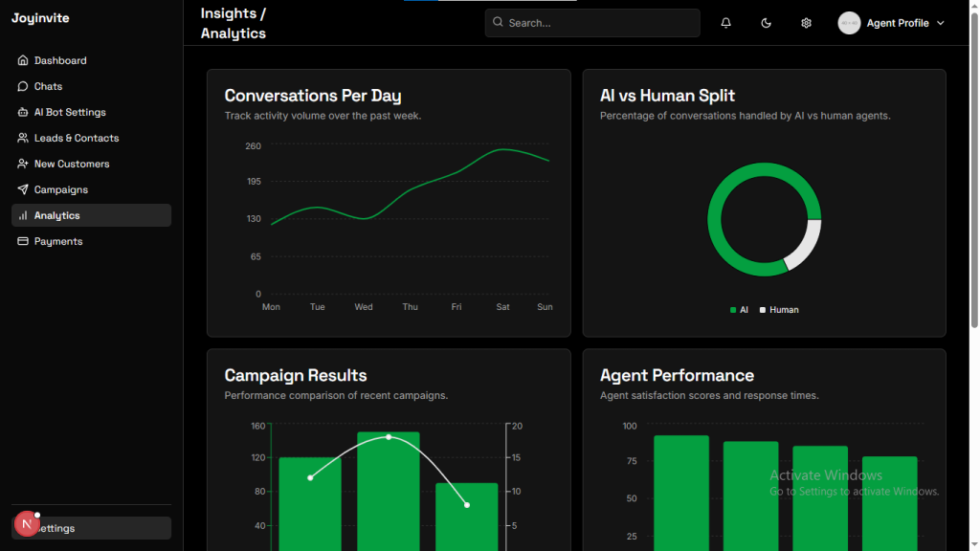This screenshot has height=551, width=980.
Task: Toggle dark mode moon icon
Action: click(767, 23)
